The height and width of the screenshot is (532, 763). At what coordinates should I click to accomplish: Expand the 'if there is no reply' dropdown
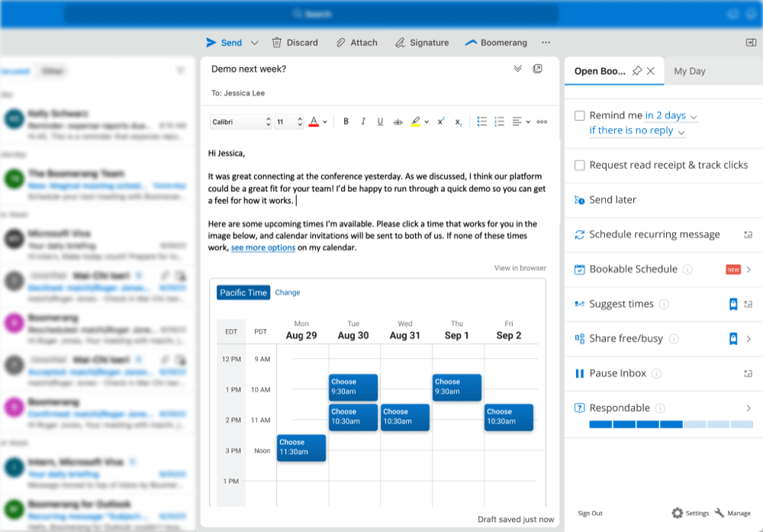coord(637,131)
